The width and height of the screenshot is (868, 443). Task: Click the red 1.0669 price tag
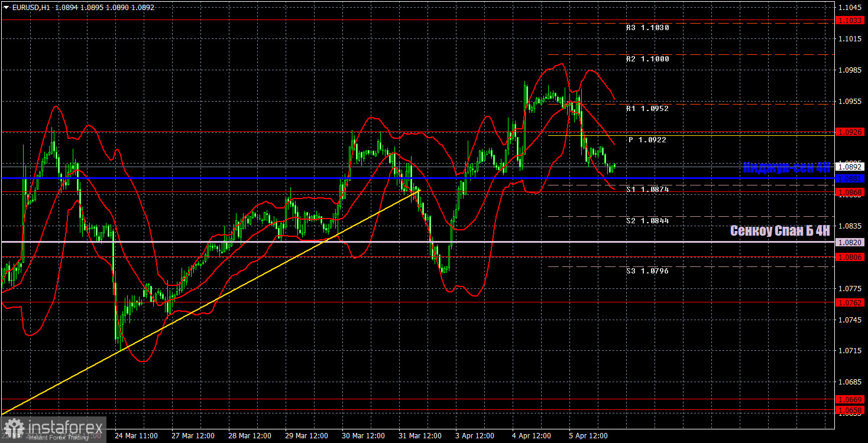(x=851, y=399)
